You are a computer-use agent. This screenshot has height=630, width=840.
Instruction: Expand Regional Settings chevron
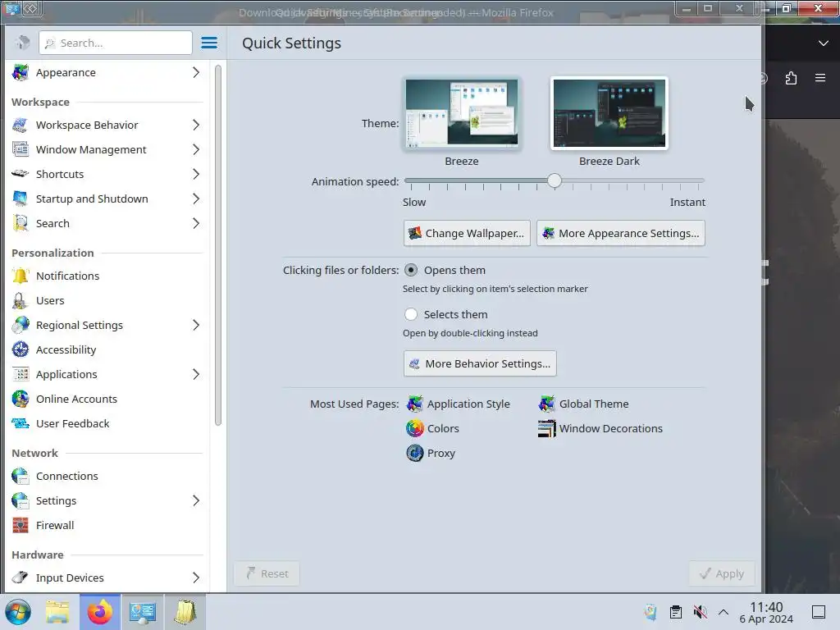[x=196, y=325]
